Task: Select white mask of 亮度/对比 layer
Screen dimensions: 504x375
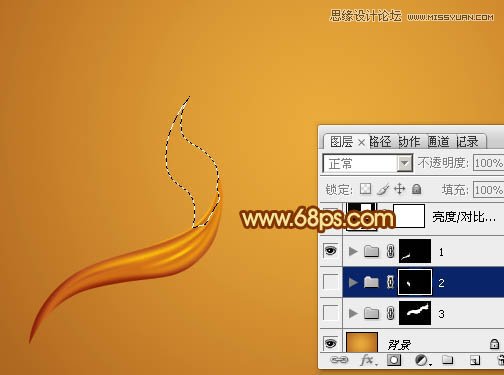Action: point(409,216)
